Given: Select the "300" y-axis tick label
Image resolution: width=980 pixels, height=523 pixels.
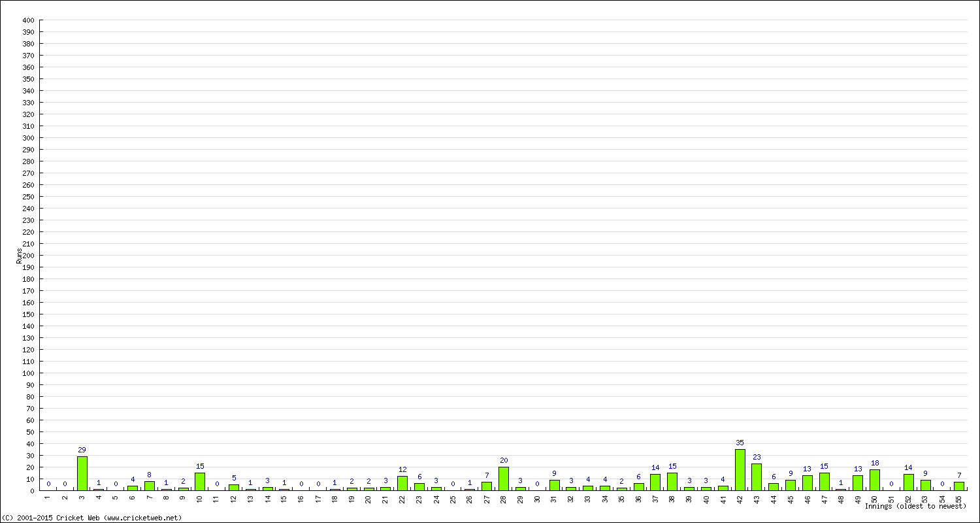Looking at the screenshot, I should pyautogui.click(x=28, y=138).
